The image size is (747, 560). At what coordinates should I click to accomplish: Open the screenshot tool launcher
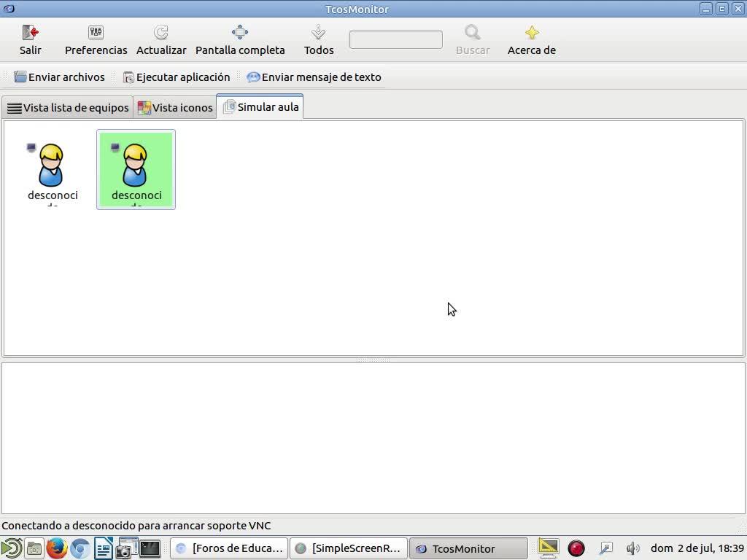126,548
